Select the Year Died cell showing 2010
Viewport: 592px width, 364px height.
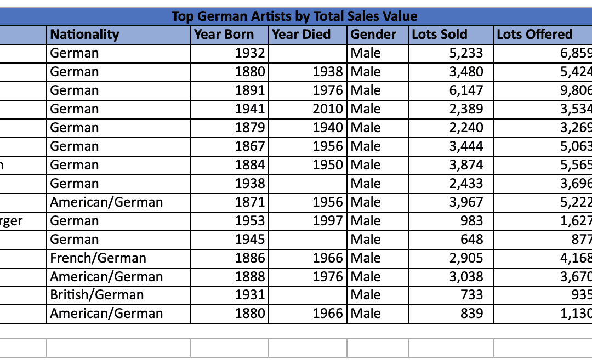coord(308,109)
